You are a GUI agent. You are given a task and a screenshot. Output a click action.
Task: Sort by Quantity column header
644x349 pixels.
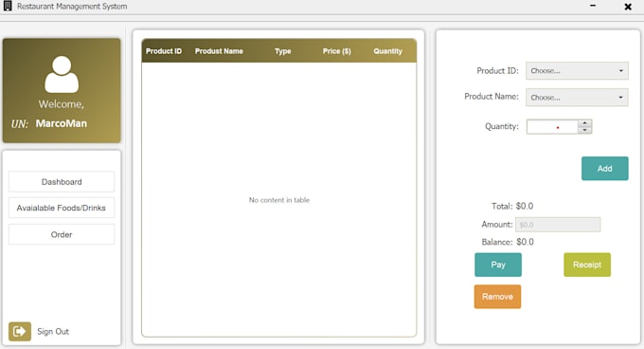tap(387, 51)
